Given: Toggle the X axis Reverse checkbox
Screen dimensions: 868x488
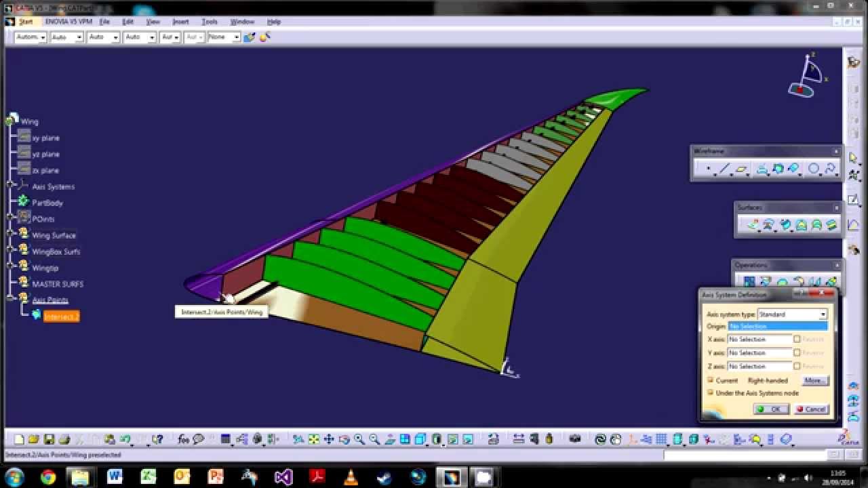Looking at the screenshot, I should click(x=797, y=339).
